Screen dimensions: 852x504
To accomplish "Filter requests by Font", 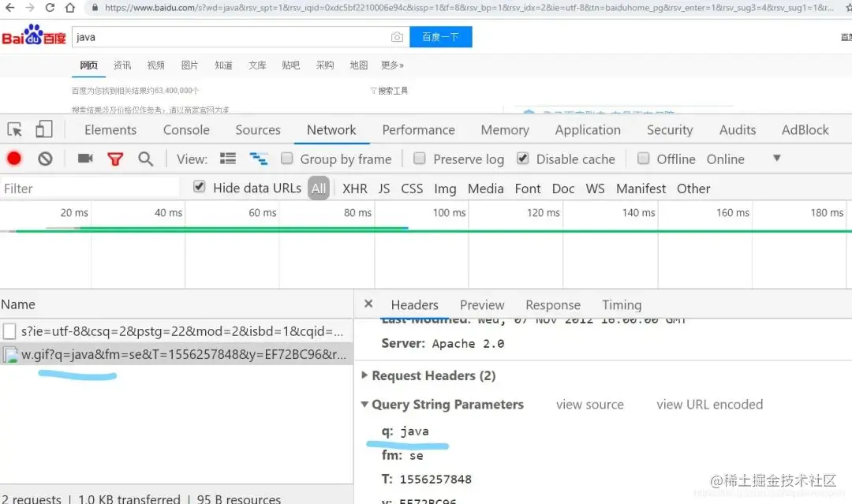I will pyautogui.click(x=528, y=189).
